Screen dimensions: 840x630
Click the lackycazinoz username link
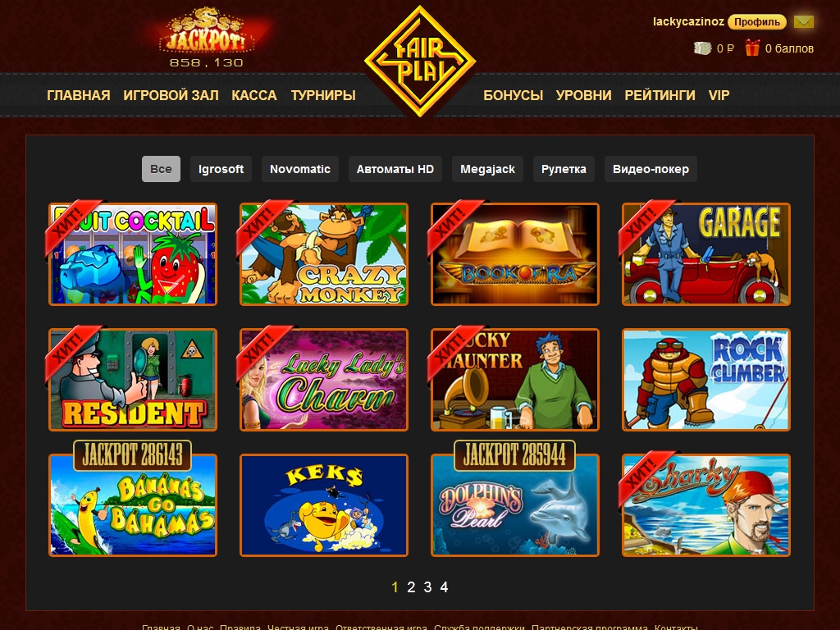(688, 22)
